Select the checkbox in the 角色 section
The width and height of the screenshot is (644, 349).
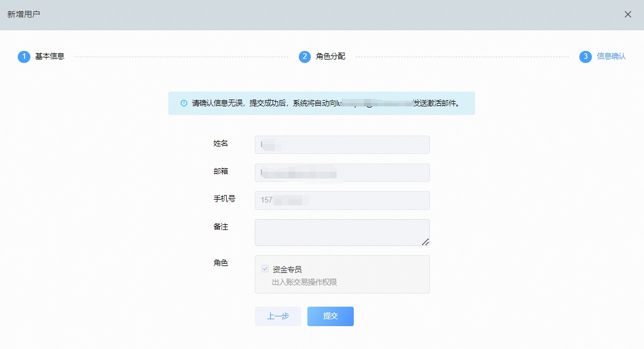pyautogui.click(x=263, y=268)
